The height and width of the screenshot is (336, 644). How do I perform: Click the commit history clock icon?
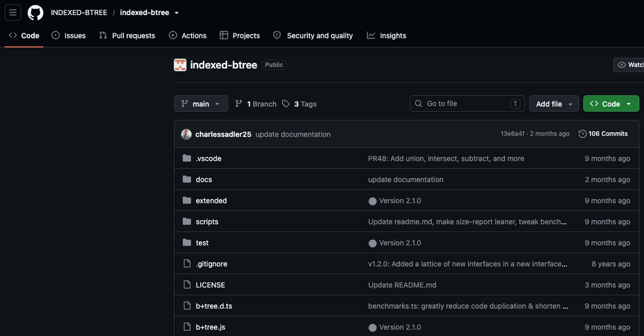582,134
